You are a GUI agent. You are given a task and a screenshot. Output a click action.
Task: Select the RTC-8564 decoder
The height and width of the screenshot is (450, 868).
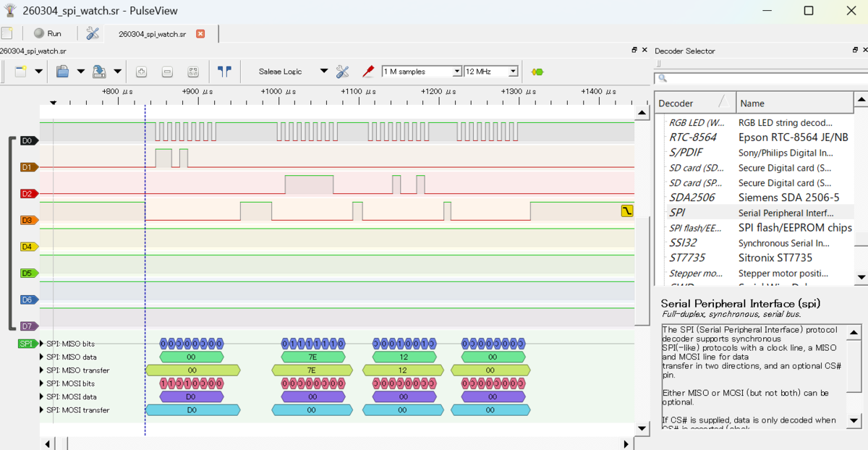[754, 137]
